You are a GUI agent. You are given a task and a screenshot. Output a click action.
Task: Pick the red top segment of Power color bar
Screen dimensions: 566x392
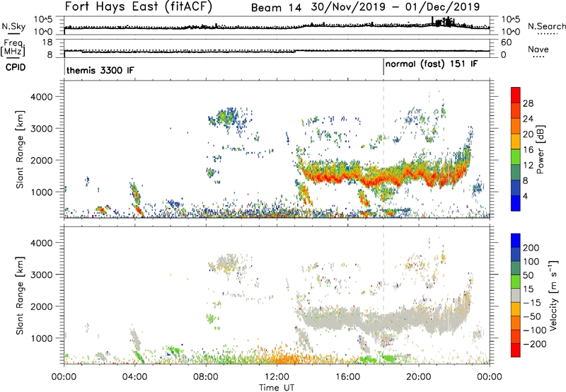coord(516,95)
